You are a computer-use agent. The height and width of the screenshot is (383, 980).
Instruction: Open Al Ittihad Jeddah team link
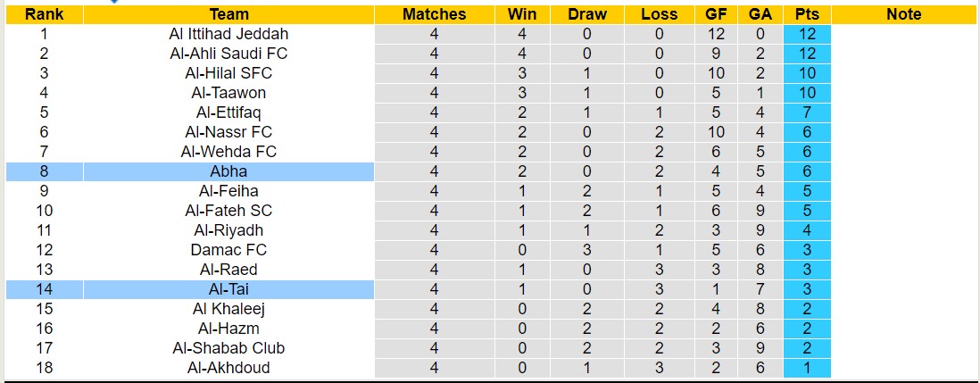coord(228,34)
